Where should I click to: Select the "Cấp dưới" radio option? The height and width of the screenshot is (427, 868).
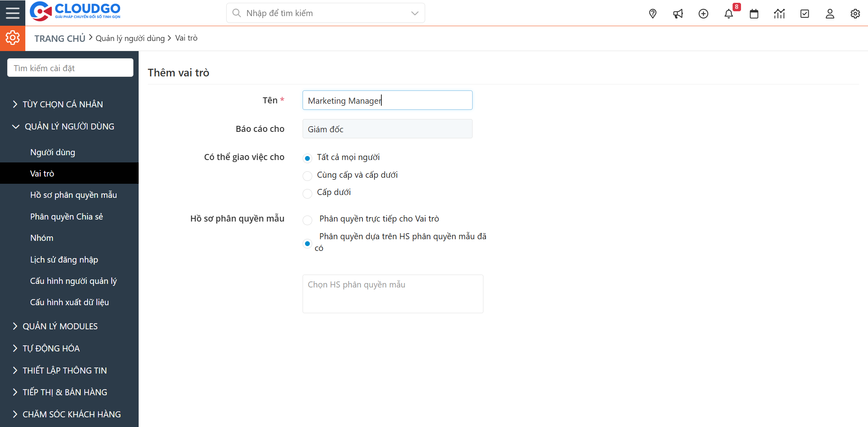tap(307, 193)
